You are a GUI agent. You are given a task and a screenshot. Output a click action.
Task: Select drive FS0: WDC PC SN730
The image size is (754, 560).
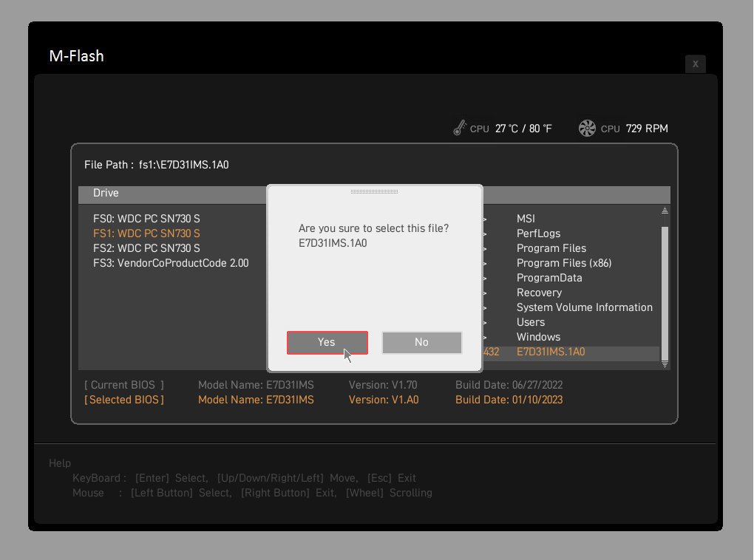146,219
